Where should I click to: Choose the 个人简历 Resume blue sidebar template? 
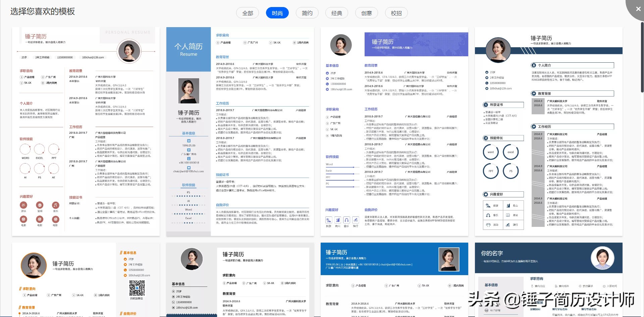[x=240, y=131]
